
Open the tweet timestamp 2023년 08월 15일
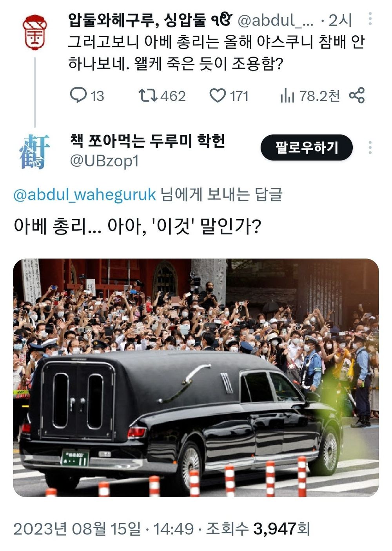77,529
